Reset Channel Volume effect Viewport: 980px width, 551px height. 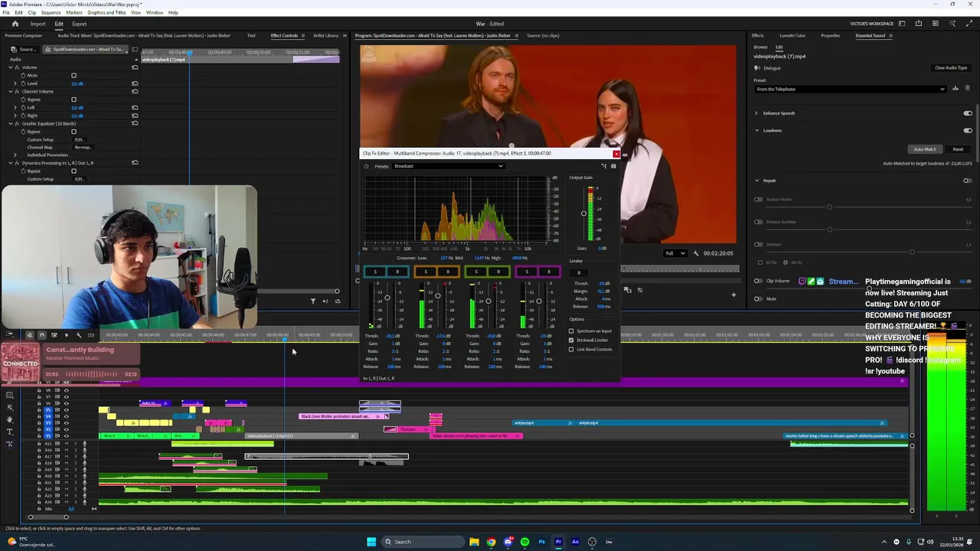click(135, 91)
